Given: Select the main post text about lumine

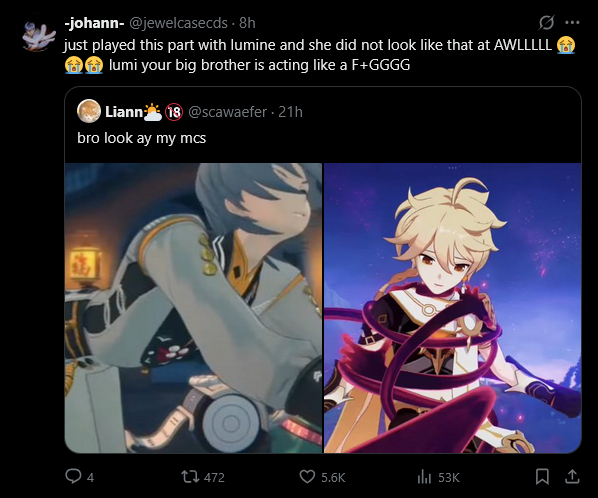Looking at the screenshot, I should pos(320,55).
